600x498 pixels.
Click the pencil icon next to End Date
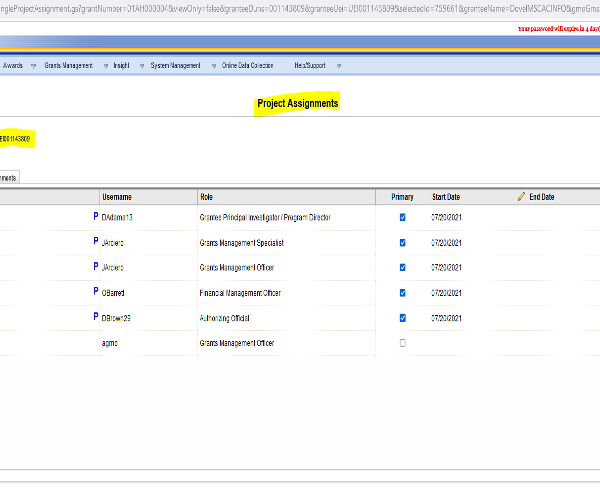pyautogui.click(x=521, y=197)
